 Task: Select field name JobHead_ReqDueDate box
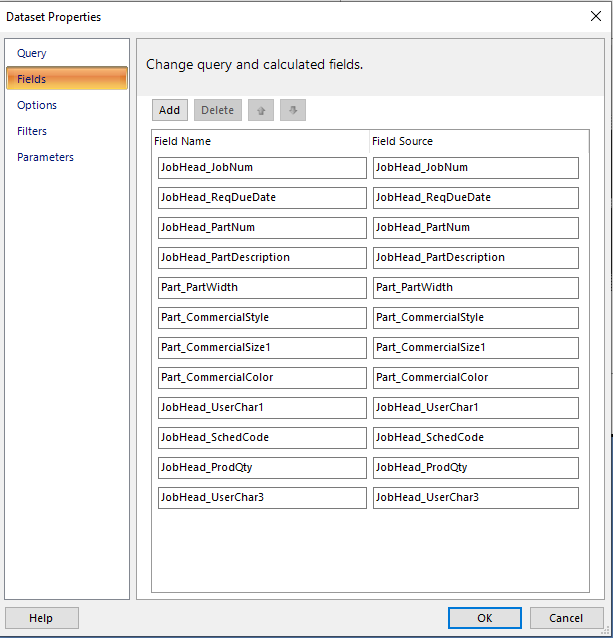point(262,198)
